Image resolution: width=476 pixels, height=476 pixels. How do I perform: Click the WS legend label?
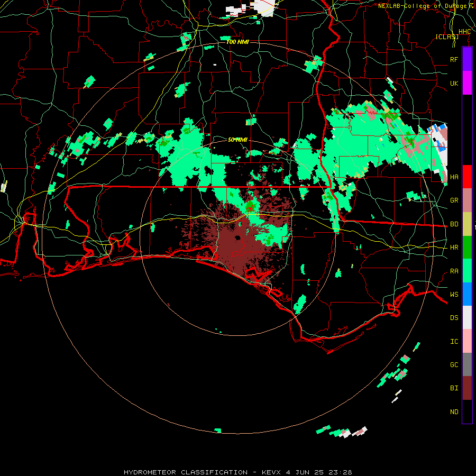[454, 294]
